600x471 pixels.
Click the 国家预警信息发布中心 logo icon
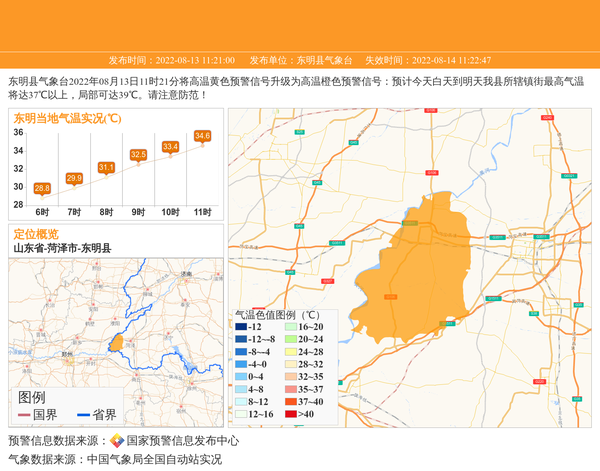(x=117, y=441)
